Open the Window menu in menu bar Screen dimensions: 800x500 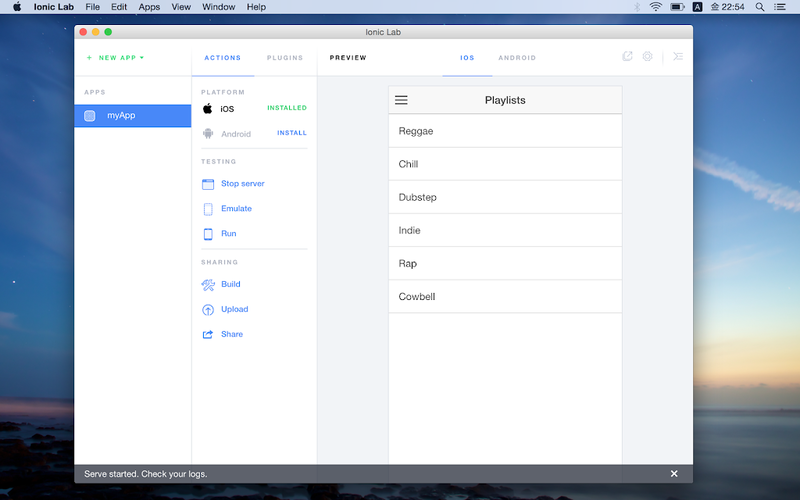[x=218, y=7]
